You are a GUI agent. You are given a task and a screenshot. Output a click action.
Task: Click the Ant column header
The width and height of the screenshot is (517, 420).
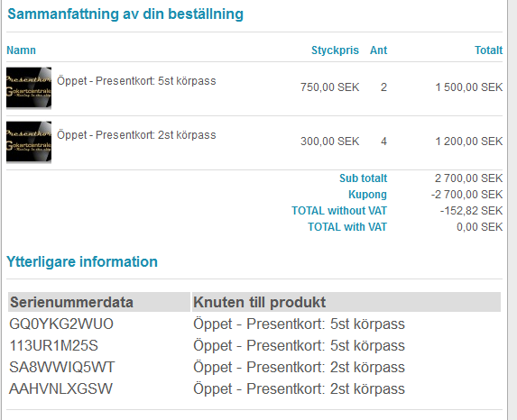coord(379,50)
